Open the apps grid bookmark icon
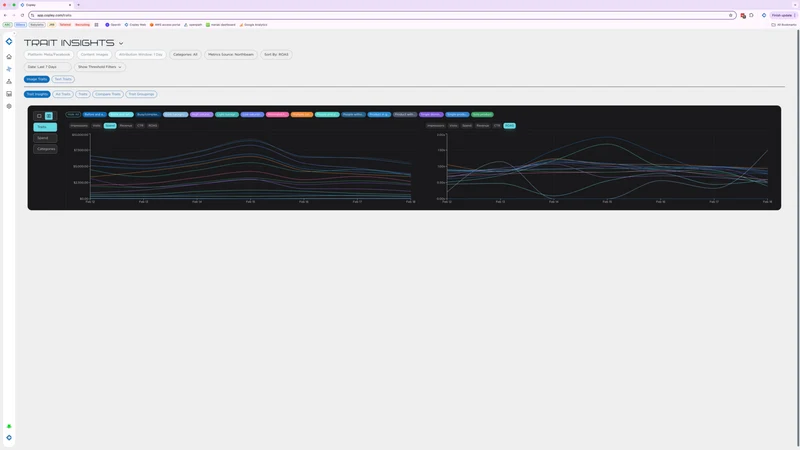Viewport: 800px width, 450px height. (96, 24)
